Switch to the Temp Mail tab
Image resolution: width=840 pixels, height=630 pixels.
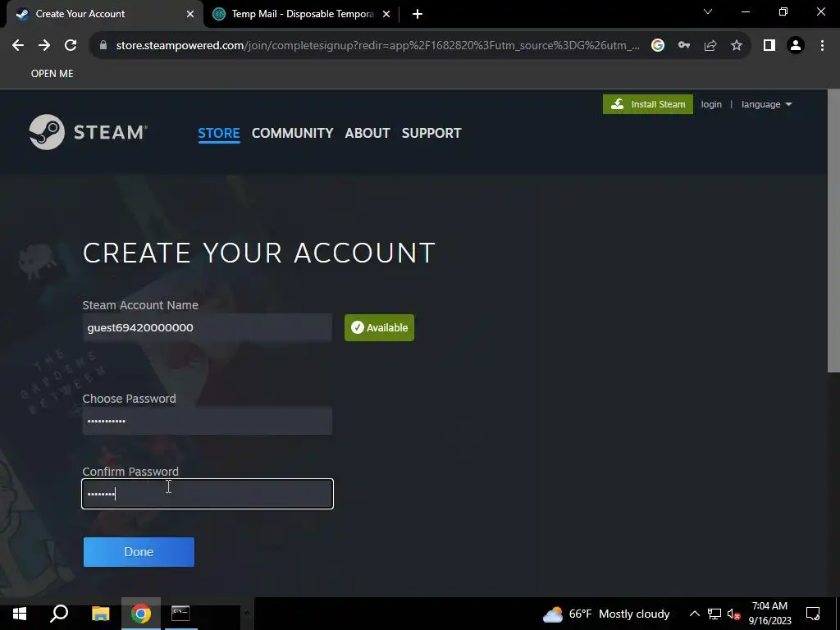tap(301, 14)
